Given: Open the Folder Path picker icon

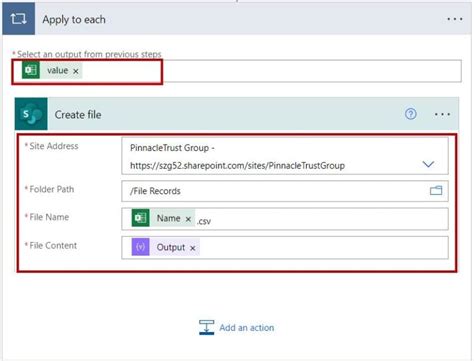Looking at the screenshot, I should pos(436,191).
